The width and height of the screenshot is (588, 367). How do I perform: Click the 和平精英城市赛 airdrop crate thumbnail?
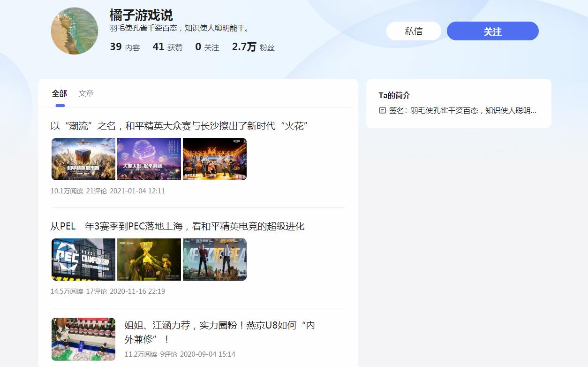pyautogui.click(x=83, y=159)
